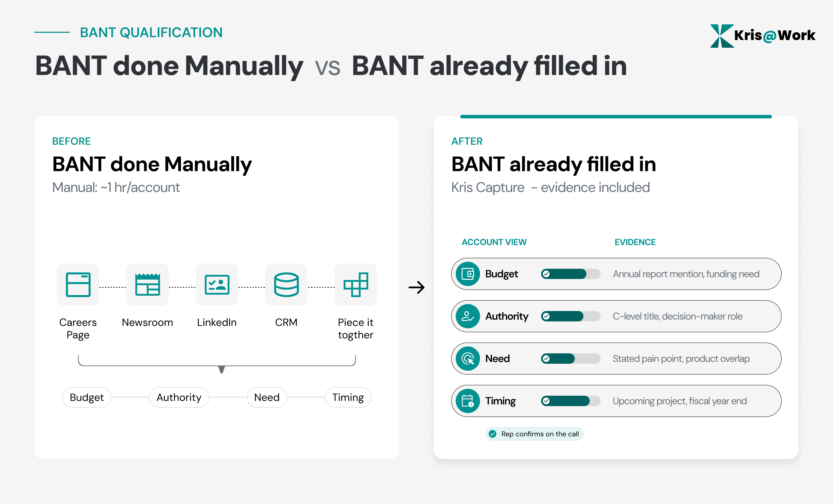Click the EVIDENCE column header
Screen dimensions: 833x504
point(635,242)
